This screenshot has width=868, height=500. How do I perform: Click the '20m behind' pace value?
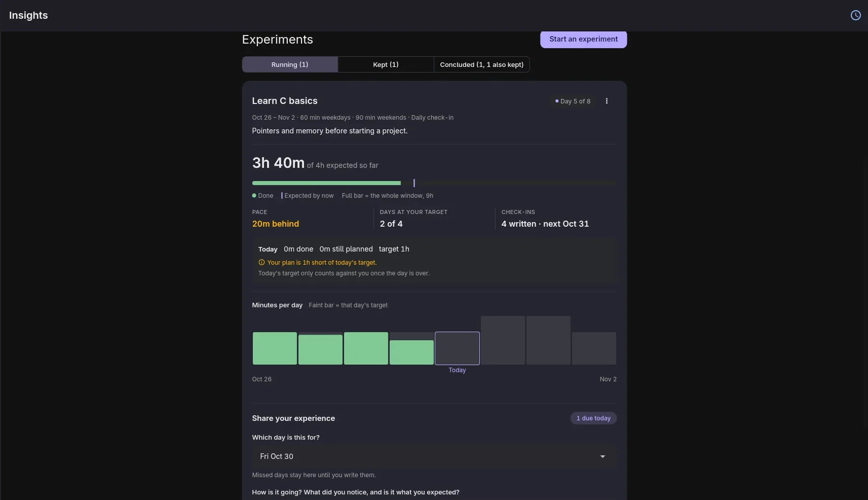click(x=276, y=224)
